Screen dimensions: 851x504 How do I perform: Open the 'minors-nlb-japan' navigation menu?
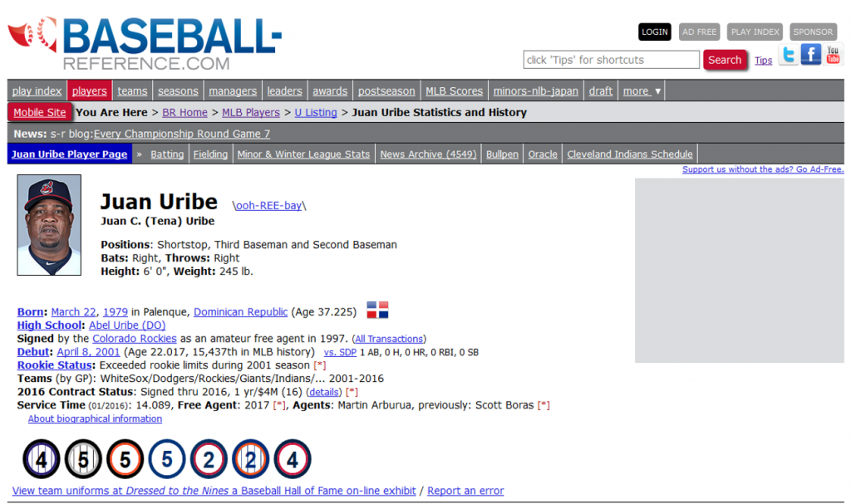536,91
